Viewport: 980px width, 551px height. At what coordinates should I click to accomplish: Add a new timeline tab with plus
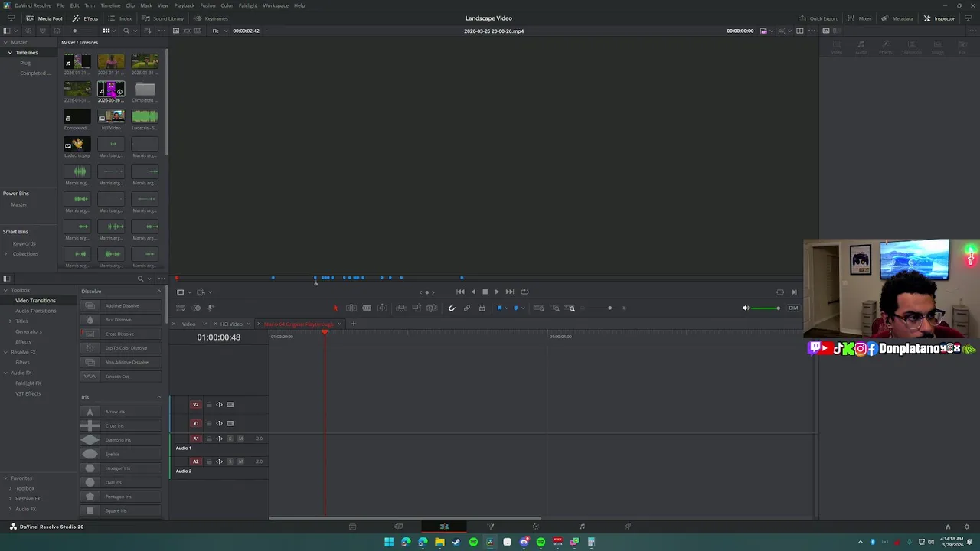point(353,324)
